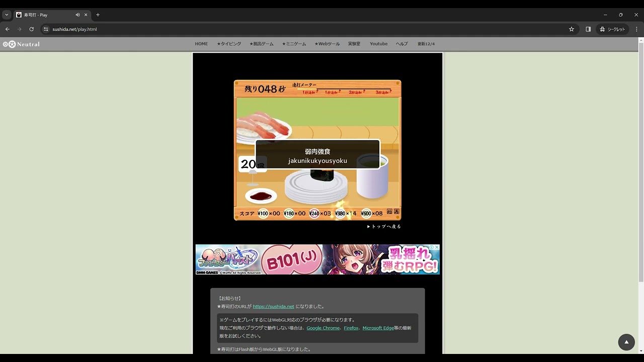Click the 20皿 plate counter
Image resolution: width=644 pixels, height=362 pixels.
coord(252,164)
